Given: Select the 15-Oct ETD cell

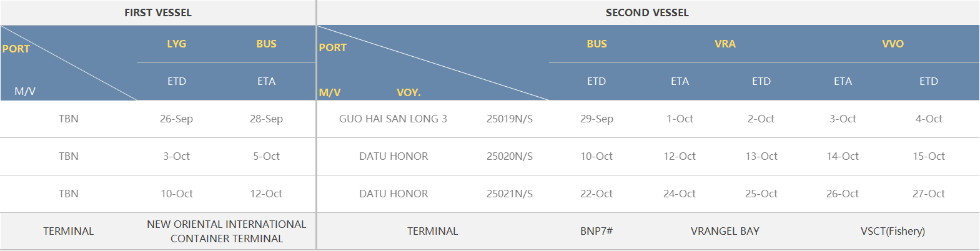Looking at the screenshot, I should coord(928,156).
